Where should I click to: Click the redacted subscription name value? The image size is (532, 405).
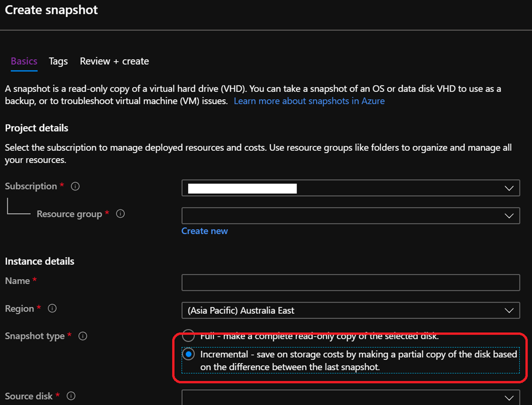coord(242,188)
